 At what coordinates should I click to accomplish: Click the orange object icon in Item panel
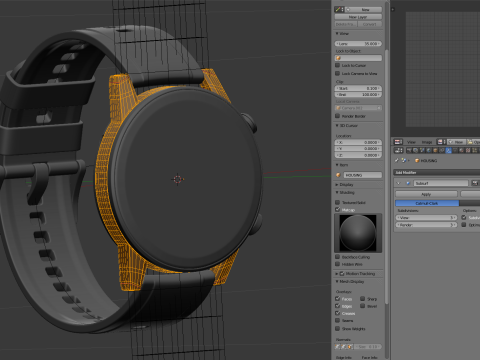tap(339, 175)
